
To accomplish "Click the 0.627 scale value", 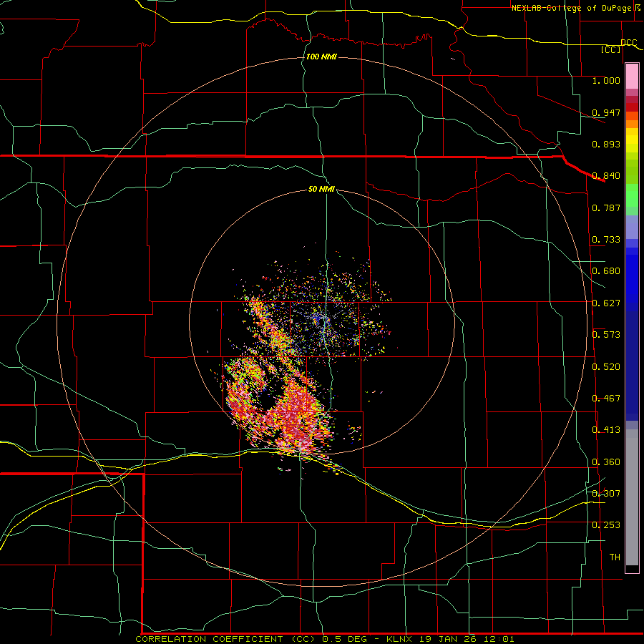I will [606, 303].
